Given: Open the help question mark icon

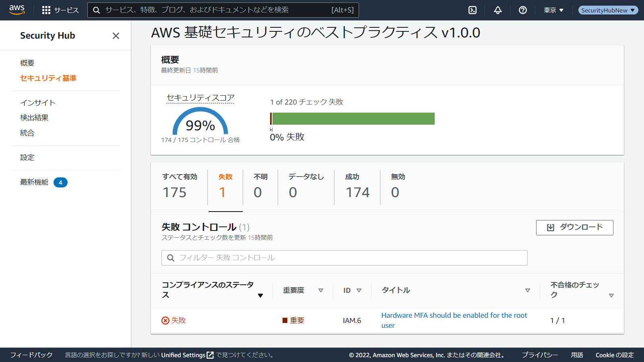Looking at the screenshot, I should pyautogui.click(x=523, y=10).
